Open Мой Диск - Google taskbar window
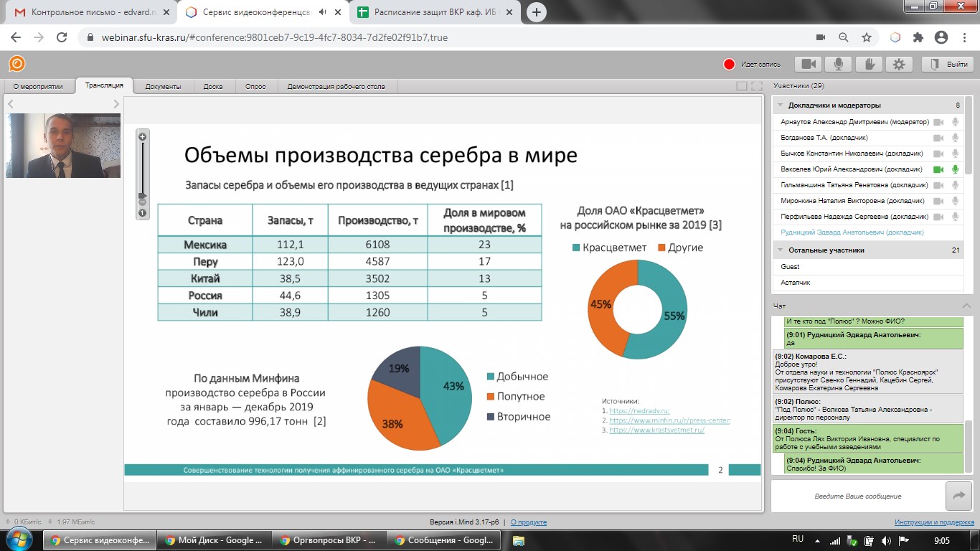The image size is (980, 551). (x=215, y=540)
